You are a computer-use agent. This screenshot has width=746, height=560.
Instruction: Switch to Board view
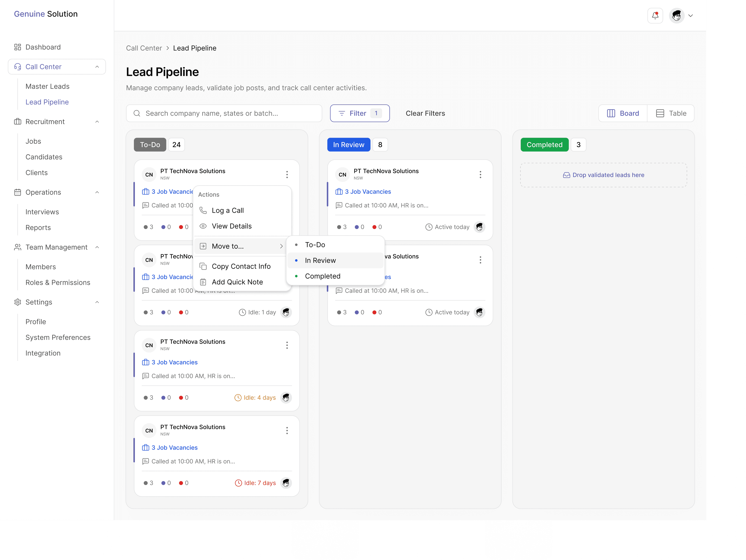623,114
